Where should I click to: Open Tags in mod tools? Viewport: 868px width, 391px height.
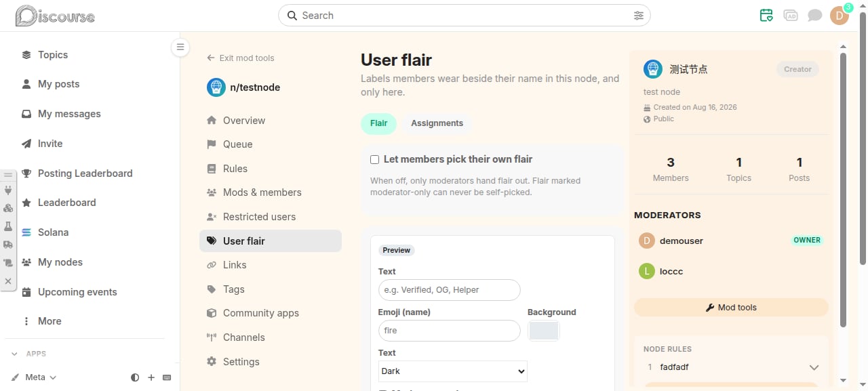[x=270, y=289]
